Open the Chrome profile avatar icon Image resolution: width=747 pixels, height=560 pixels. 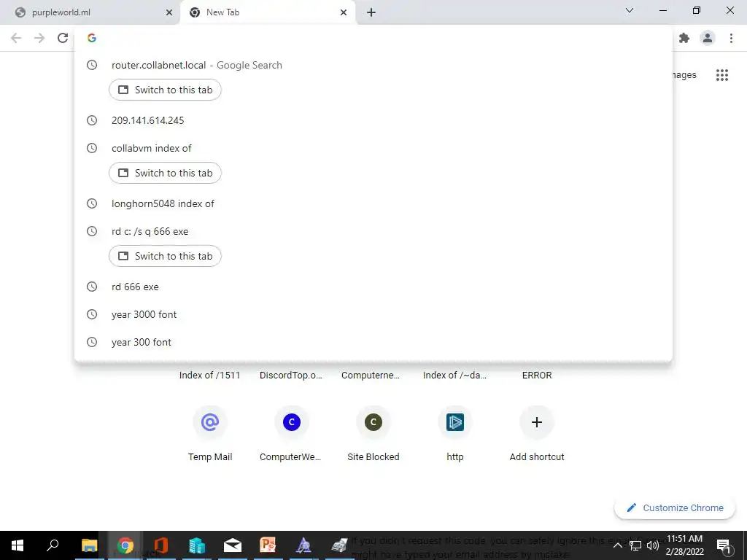click(708, 38)
